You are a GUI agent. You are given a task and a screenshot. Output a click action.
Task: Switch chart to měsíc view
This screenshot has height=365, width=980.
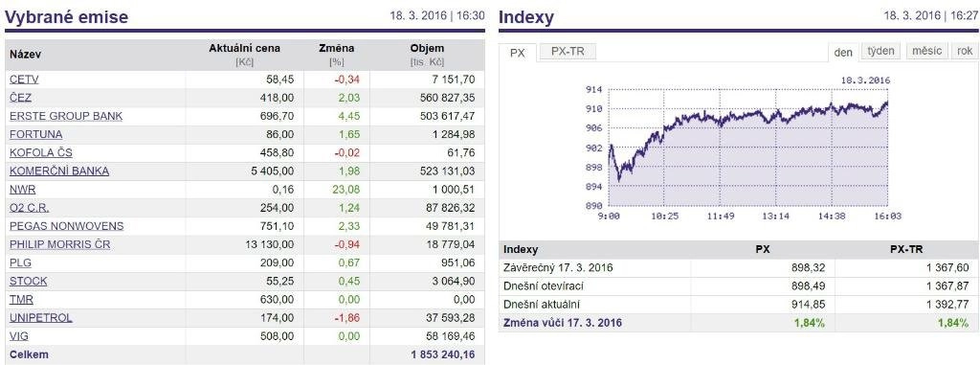926,52
